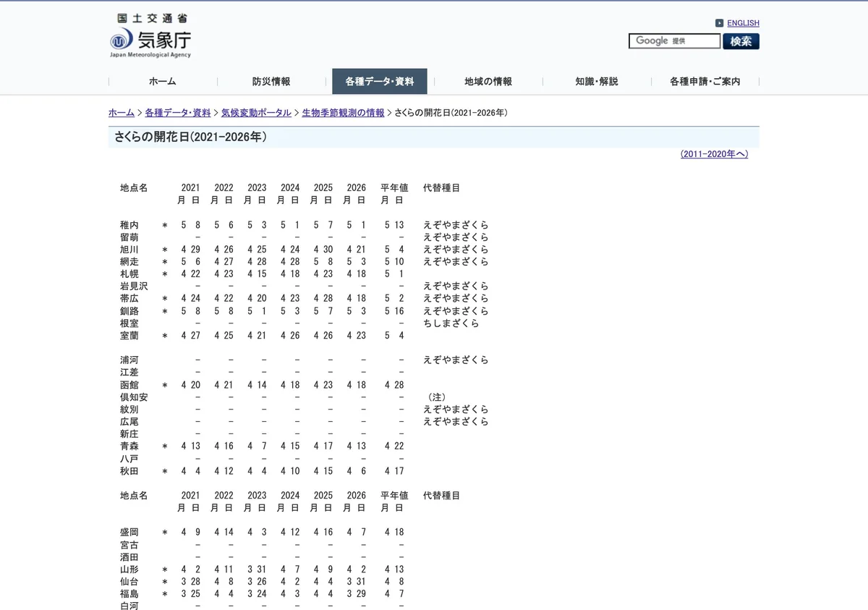Click 福島's 2026 date 3 29
Screen dimensions: 868x610
[357, 594]
